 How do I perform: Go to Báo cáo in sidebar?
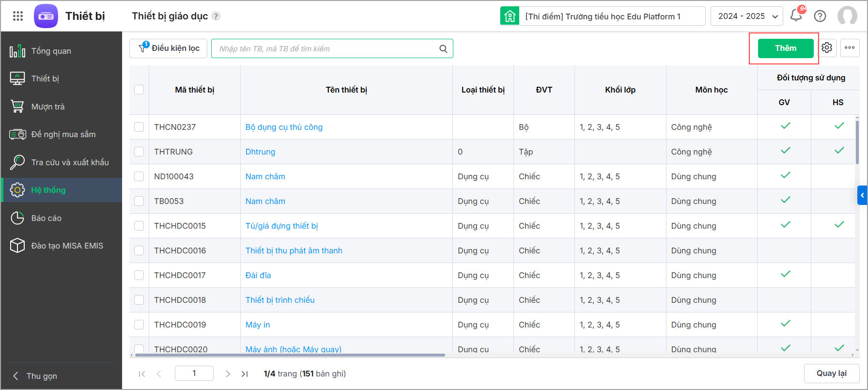coord(46,218)
